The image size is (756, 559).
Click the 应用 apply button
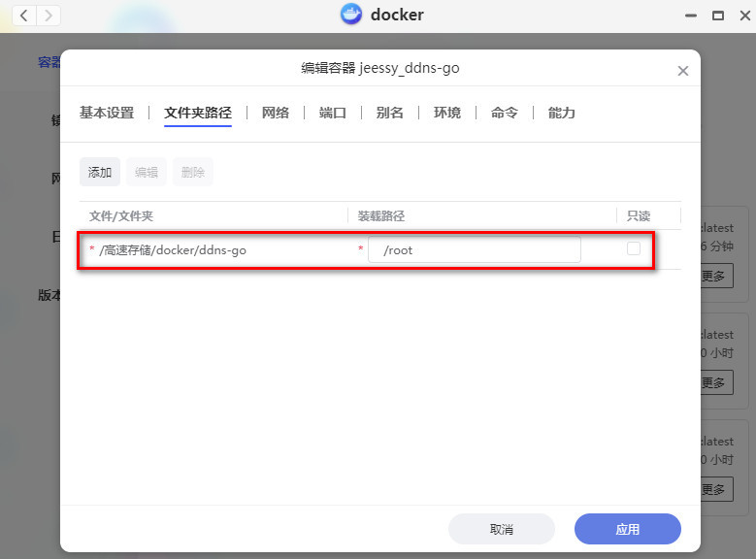pyautogui.click(x=627, y=529)
